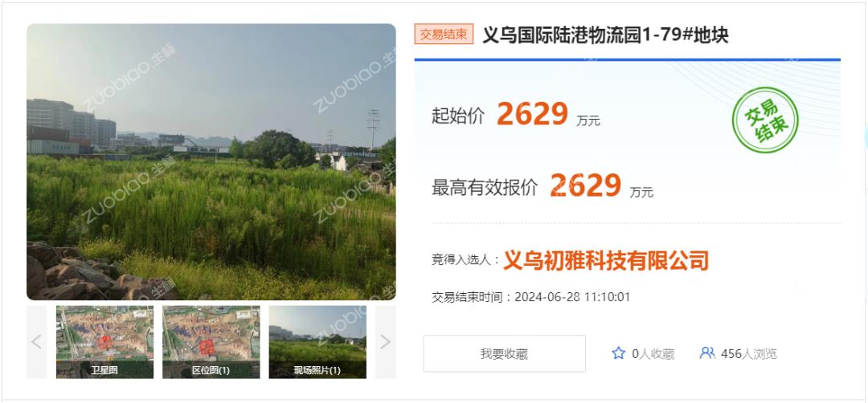
Task: Click the viewers people icon
Action: (707, 353)
